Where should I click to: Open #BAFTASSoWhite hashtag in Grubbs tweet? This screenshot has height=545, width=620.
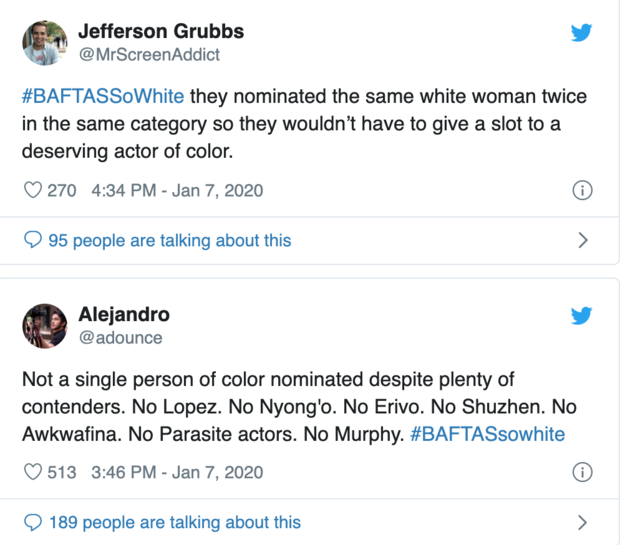coord(103,99)
